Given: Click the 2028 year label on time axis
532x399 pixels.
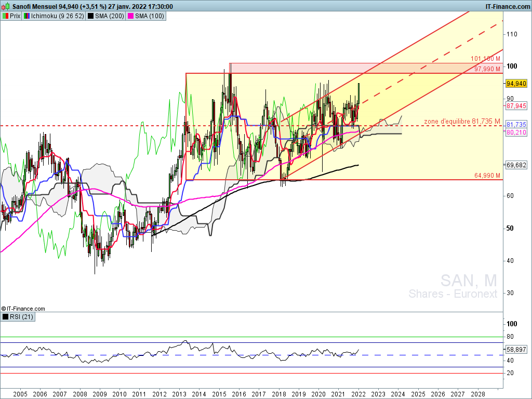Looking at the screenshot, I should point(478,394).
